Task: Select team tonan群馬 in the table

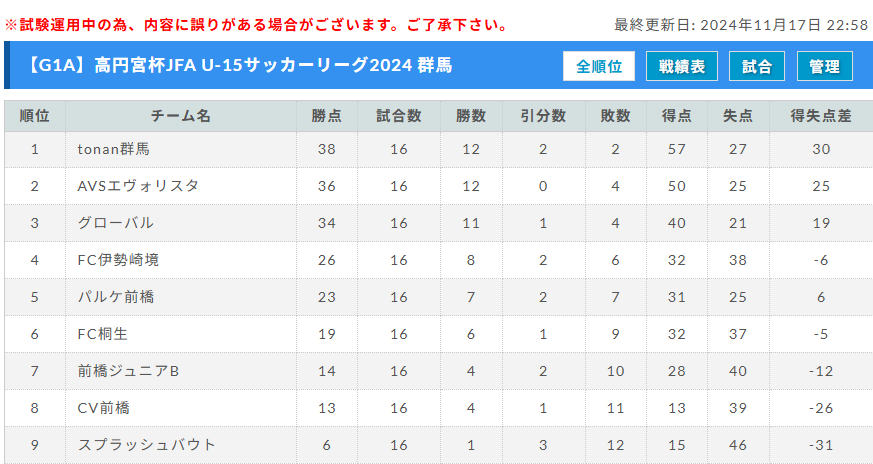Action: [114, 149]
